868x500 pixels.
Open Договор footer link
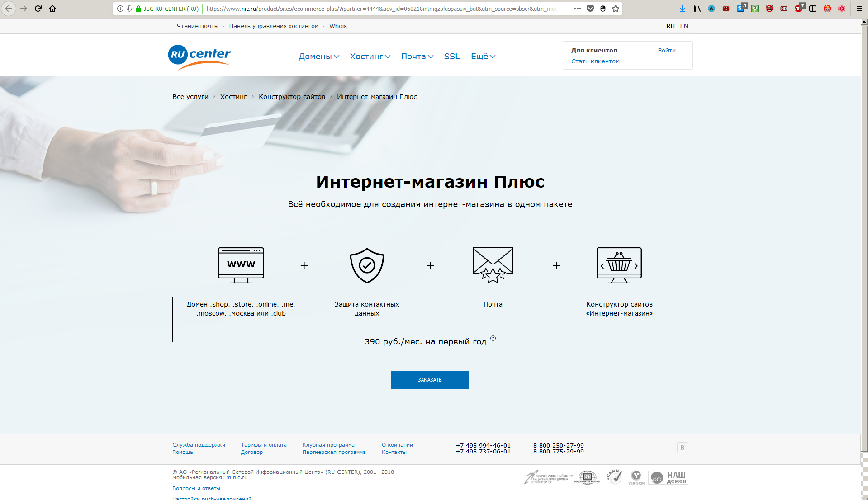tap(252, 452)
